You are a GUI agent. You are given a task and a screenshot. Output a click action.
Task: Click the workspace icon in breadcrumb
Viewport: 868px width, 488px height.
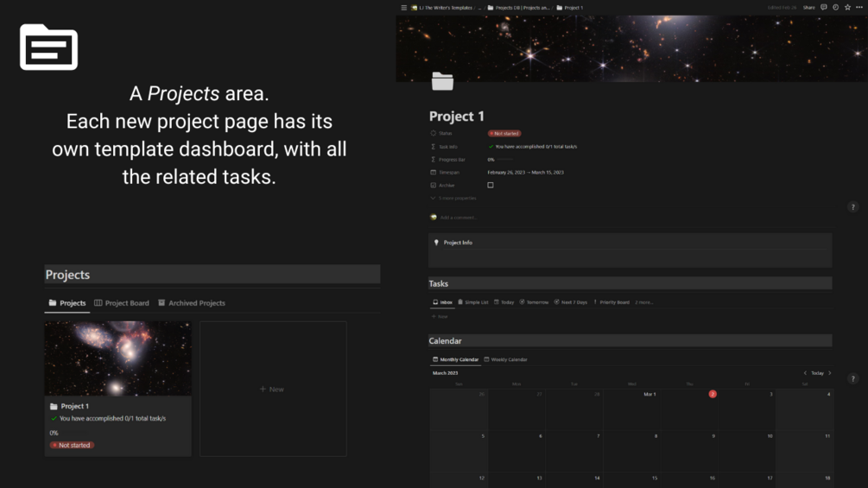pyautogui.click(x=414, y=8)
